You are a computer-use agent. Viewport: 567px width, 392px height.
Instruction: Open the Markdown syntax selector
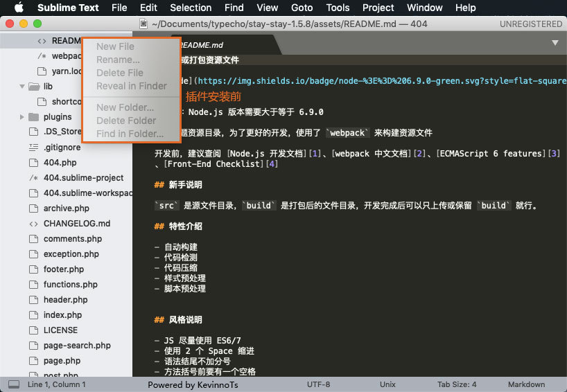coord(526,384)
